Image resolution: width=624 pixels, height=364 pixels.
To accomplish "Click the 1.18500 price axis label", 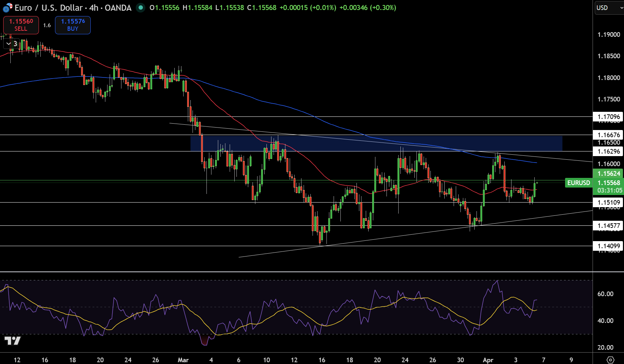I will pyautogui.click(x=609, y=56).
